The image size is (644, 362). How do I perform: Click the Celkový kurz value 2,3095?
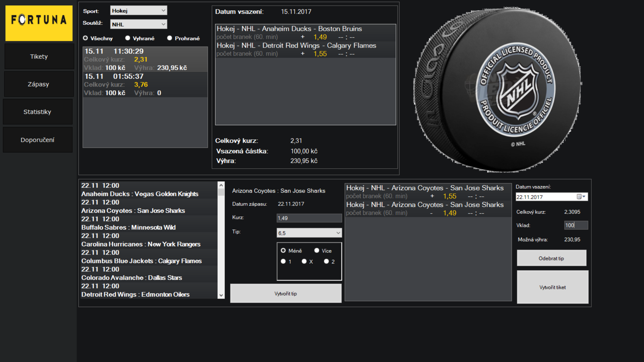(572, 212)
